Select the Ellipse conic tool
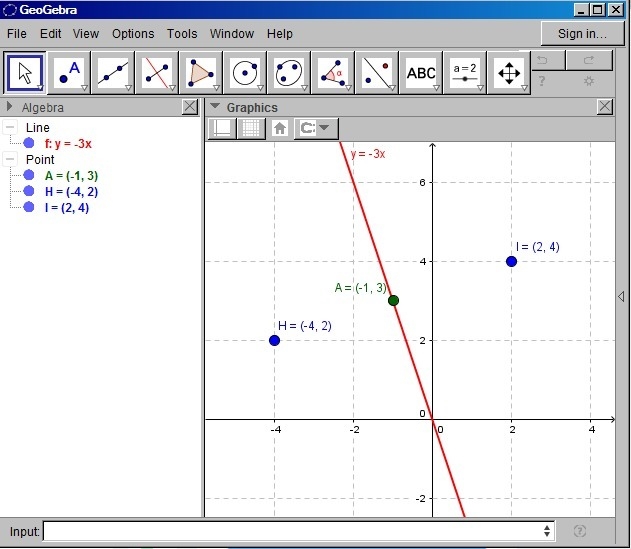 tap(289, 73)
